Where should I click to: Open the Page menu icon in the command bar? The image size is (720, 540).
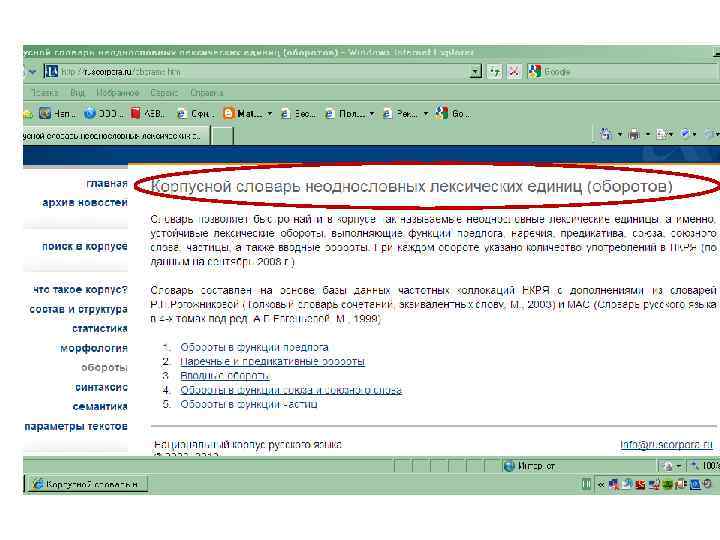click(x=662, y=135)
